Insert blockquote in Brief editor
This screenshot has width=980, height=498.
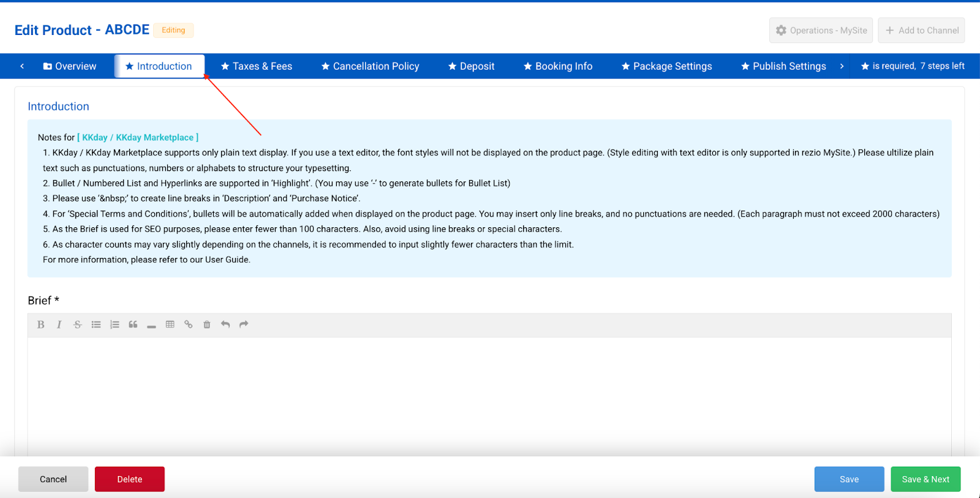pyautogui.click(x=133, y=325)
